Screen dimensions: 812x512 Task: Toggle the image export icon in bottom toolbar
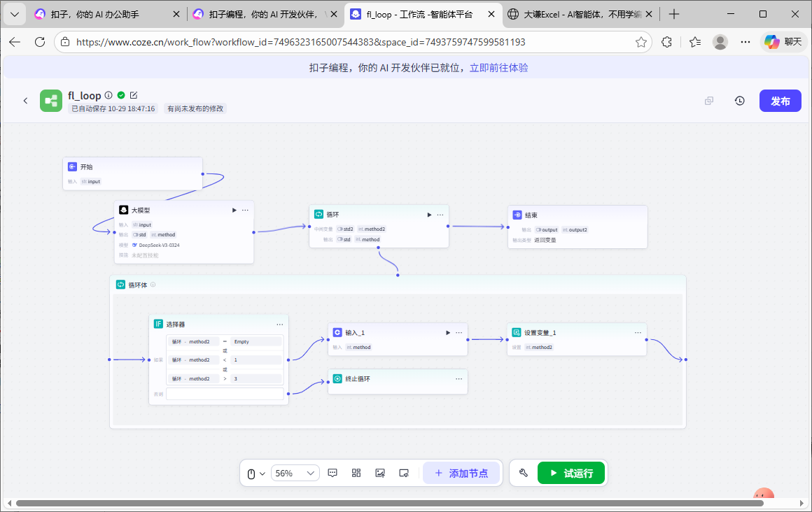[380, 473]
